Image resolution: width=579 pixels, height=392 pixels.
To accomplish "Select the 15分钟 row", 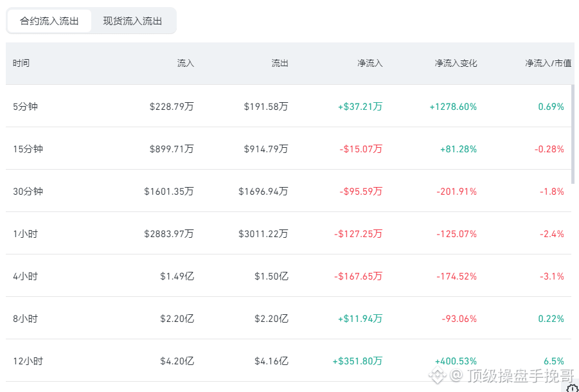I will (x=289, y=148).
